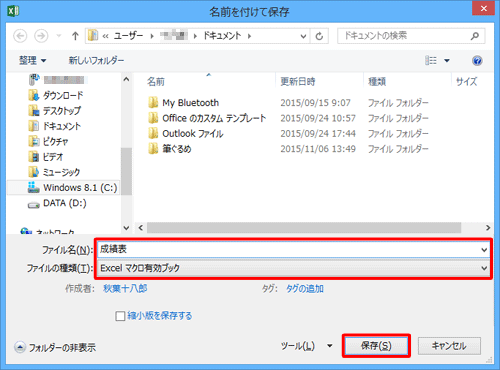
Task: Click the up arrow of navigation pane scrollbar
Action: click(126, 79)
